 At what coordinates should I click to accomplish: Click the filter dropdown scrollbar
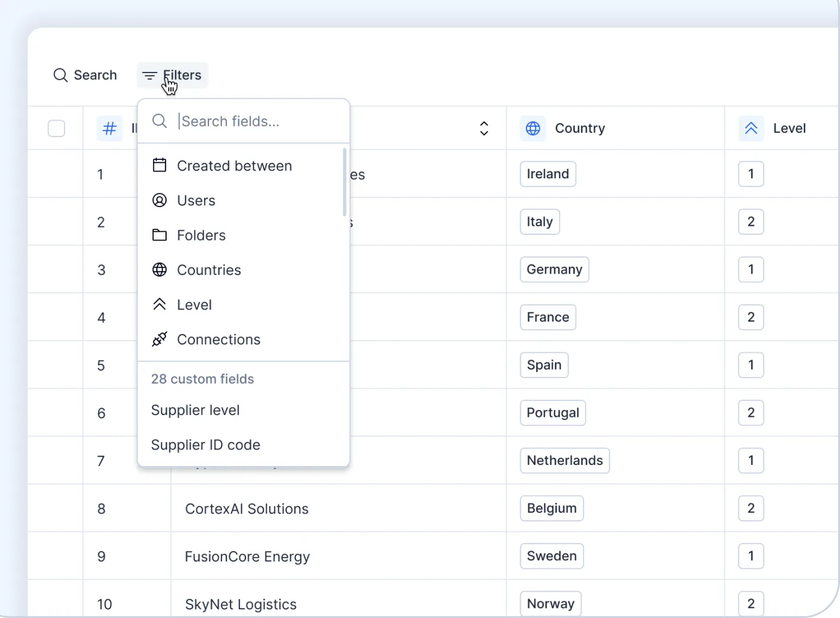click(x=344, y=182)
